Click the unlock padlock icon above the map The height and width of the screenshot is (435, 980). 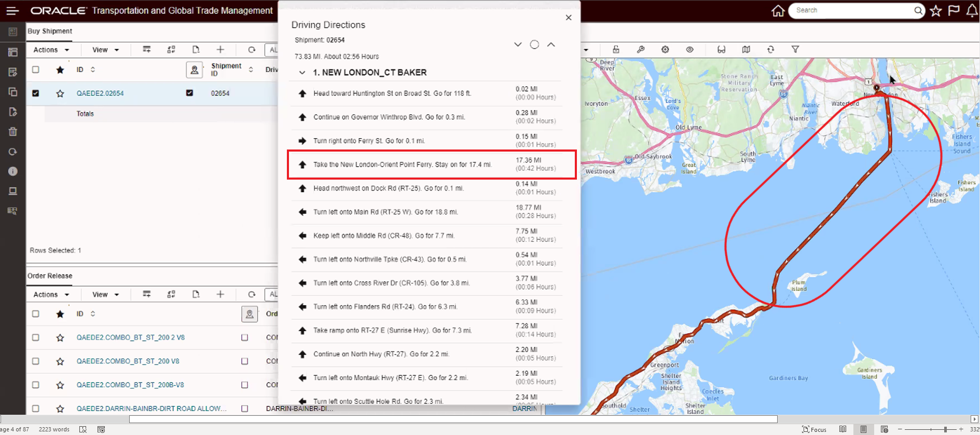coord(616,49)
